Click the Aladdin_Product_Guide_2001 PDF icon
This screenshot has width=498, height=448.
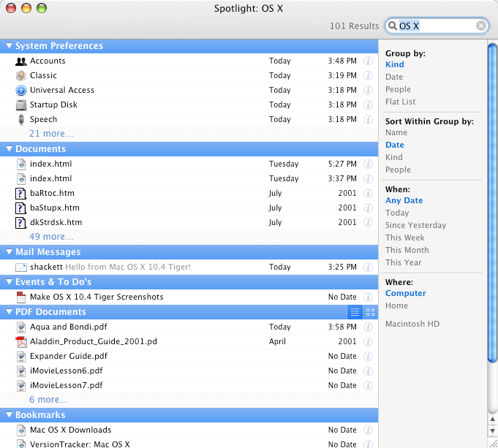(x=21, y=342)
